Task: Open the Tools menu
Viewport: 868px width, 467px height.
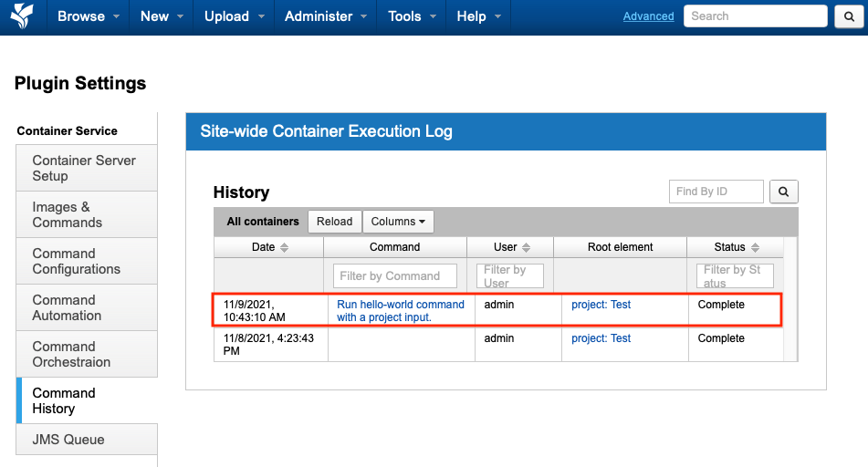Action: (412, 16)
